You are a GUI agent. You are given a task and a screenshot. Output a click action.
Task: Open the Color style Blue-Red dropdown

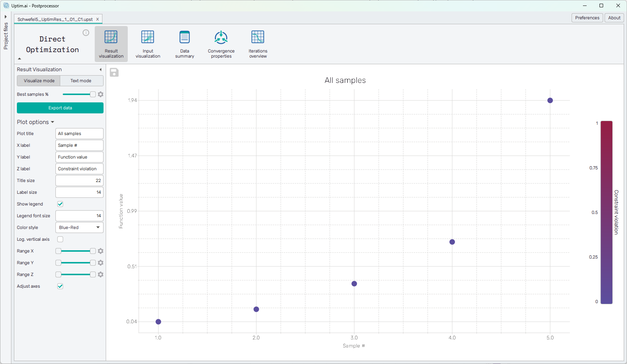click(79, 227)
